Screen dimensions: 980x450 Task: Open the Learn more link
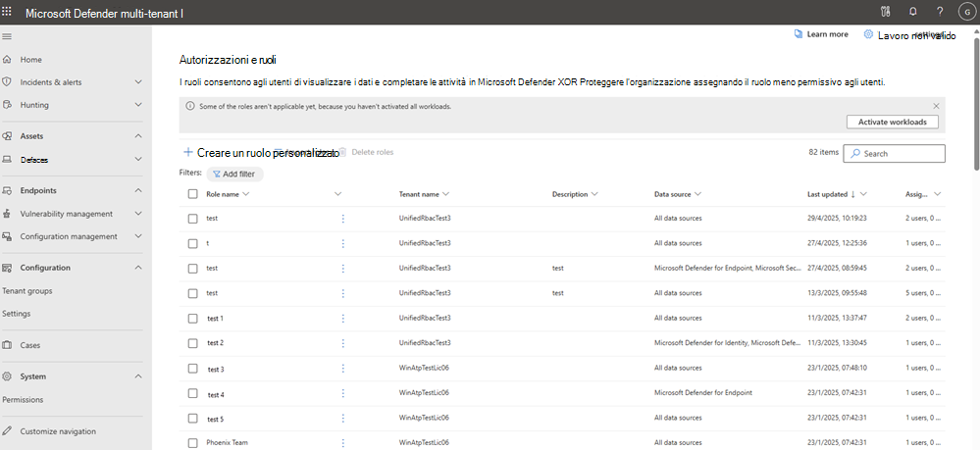click(x=821, y=33)
